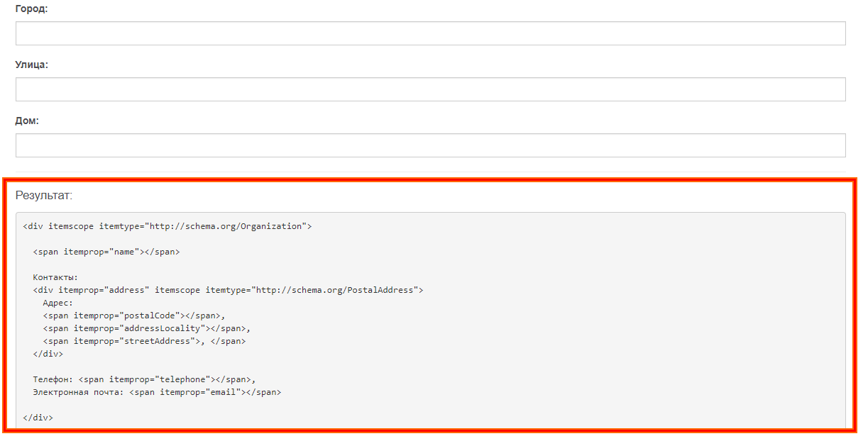
Task: Click the Дом: field label
Action: pyautogui.click(x=27, y=121)
